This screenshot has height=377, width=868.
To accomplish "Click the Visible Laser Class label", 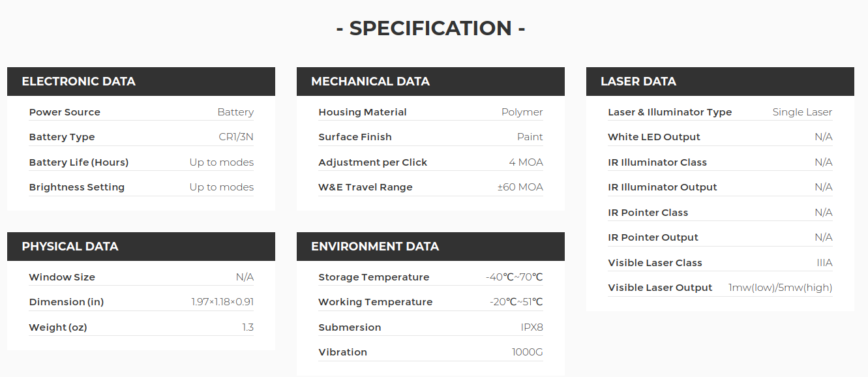I will click(655, 263).
